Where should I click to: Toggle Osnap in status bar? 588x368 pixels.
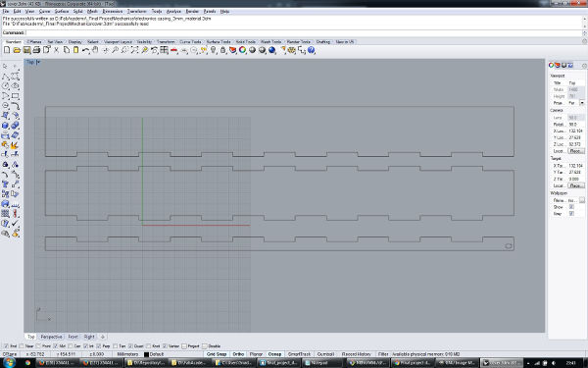(x=274, y=354)
